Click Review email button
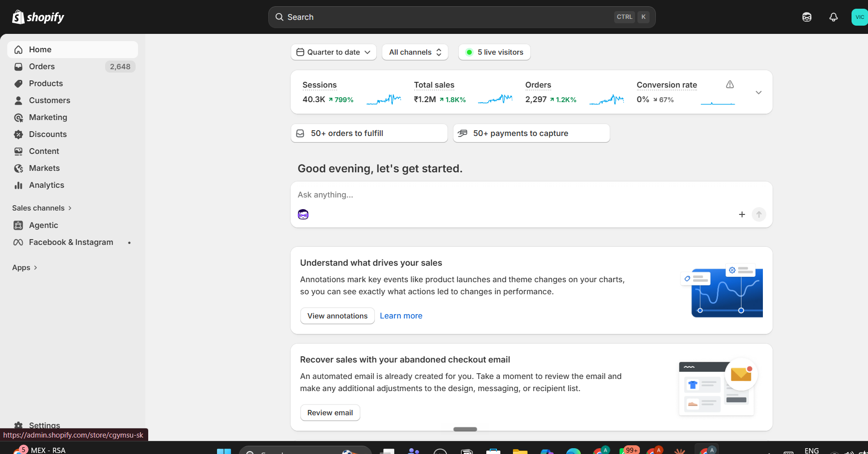Image resolution: width=868 pixels, height=454 pixels. pyautogui.click(x=330, y=412)
